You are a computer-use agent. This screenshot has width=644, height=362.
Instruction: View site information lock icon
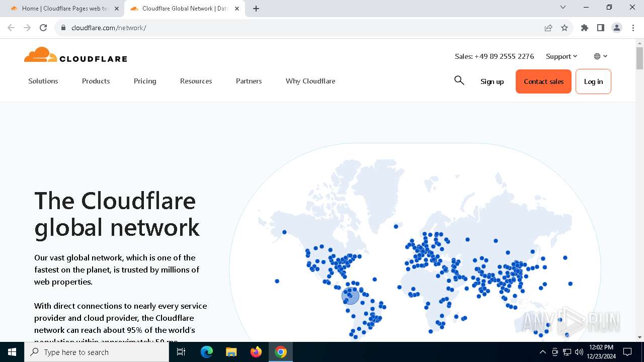click(x=63, y=28)
